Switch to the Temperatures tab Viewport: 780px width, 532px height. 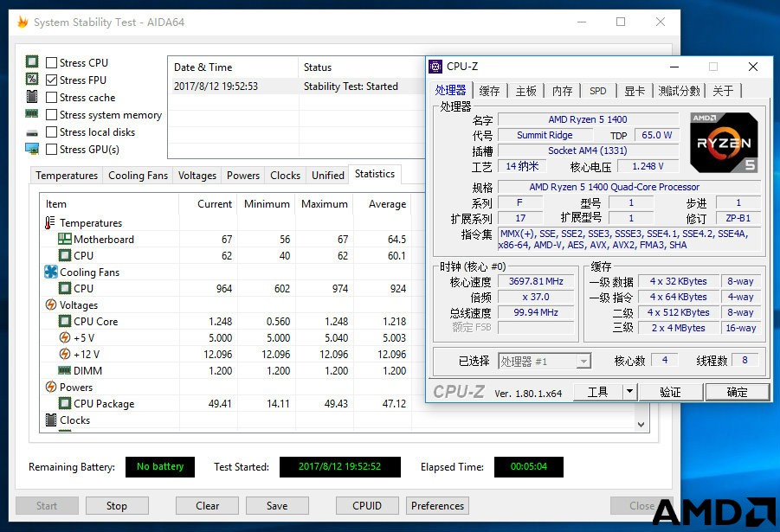pyautogui.click(x=67, y=176)
